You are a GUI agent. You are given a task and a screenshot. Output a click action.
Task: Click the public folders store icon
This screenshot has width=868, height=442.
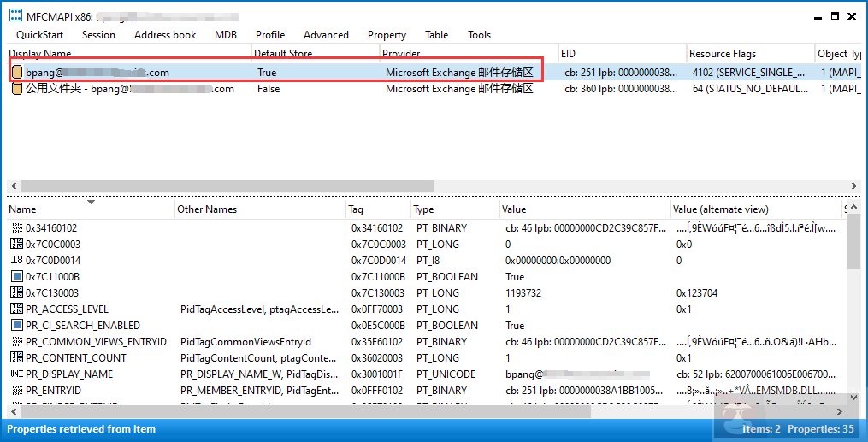coord(17,89)
